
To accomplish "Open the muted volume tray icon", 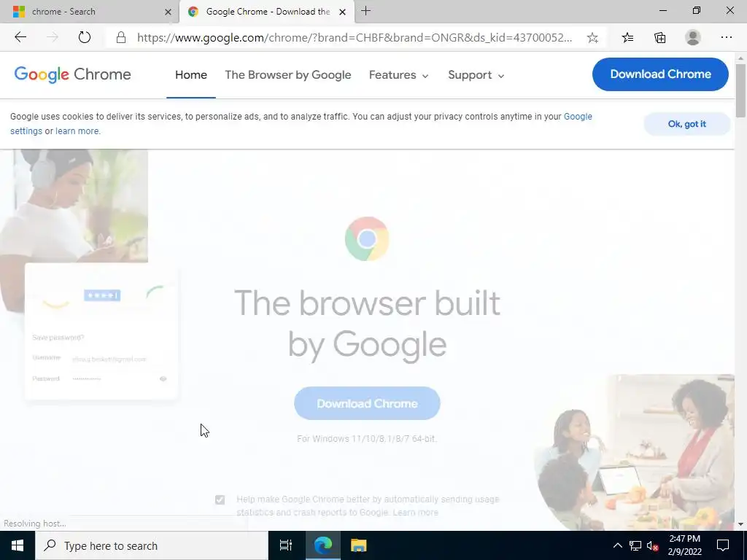I will [652, 545].
